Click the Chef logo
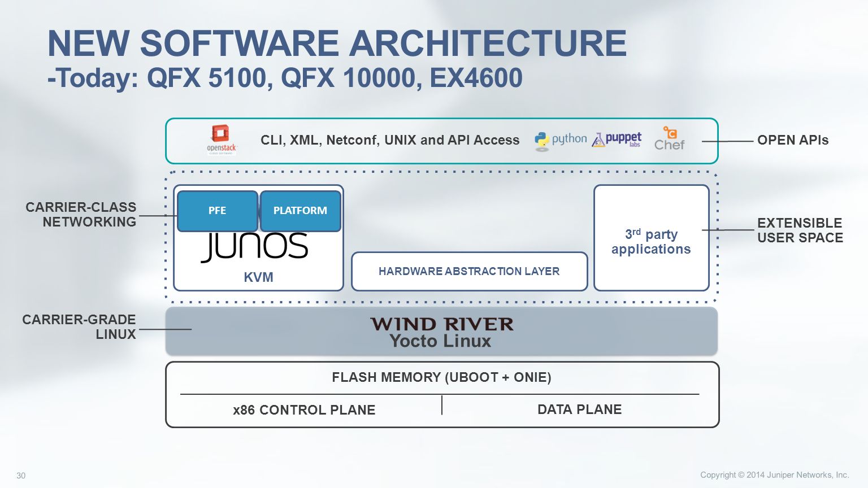 tap(670, 138)
